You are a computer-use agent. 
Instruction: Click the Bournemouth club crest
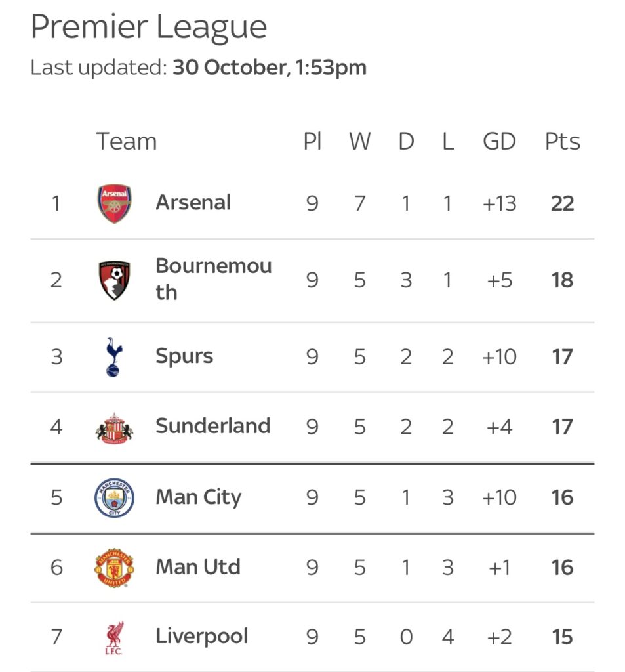[x=114, y=280]
